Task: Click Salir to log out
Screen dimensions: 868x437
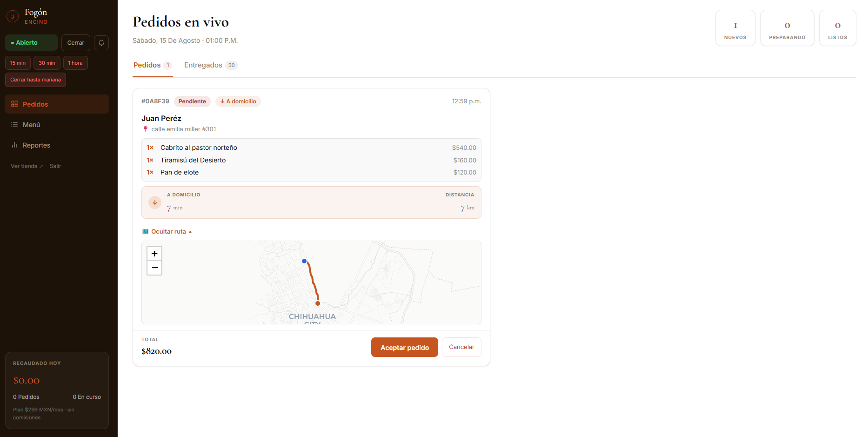Action: coord(55,166)
